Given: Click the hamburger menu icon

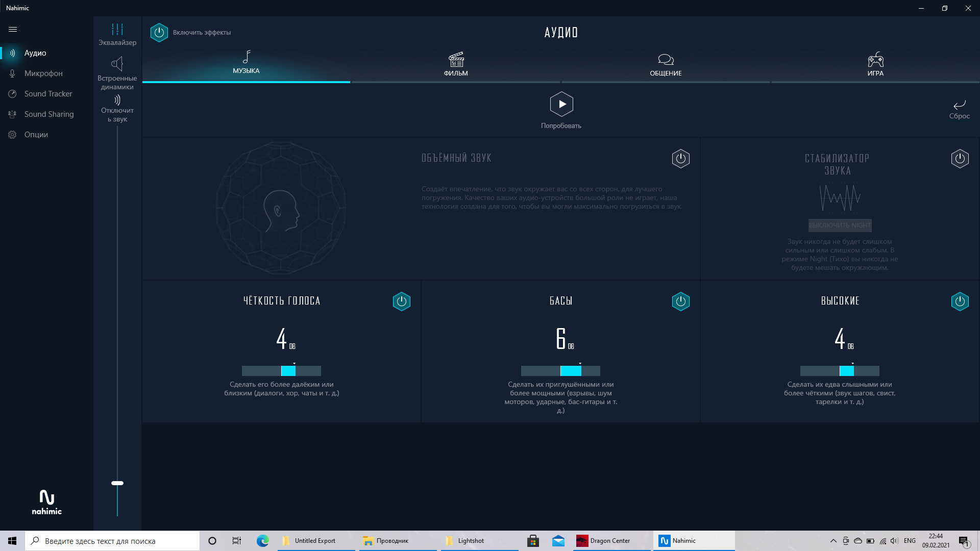Looking at the screenshot, I should [x=13, y=30].
